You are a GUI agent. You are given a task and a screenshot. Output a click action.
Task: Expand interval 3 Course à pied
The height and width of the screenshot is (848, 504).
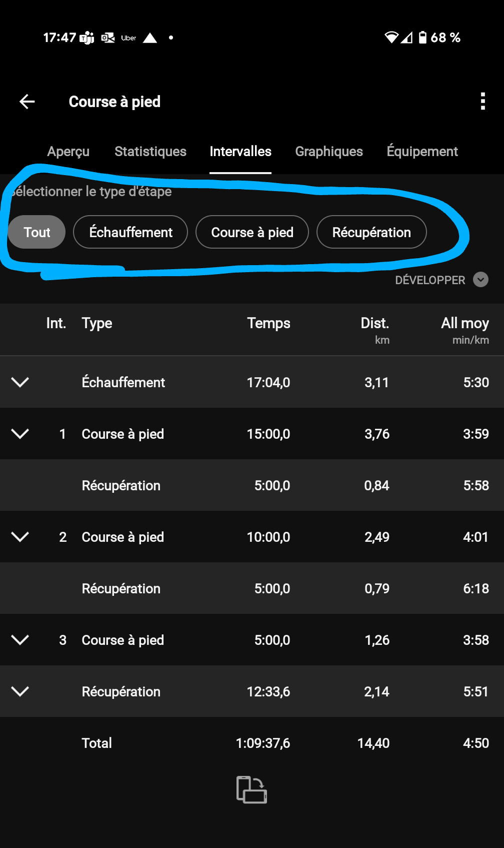20,640
